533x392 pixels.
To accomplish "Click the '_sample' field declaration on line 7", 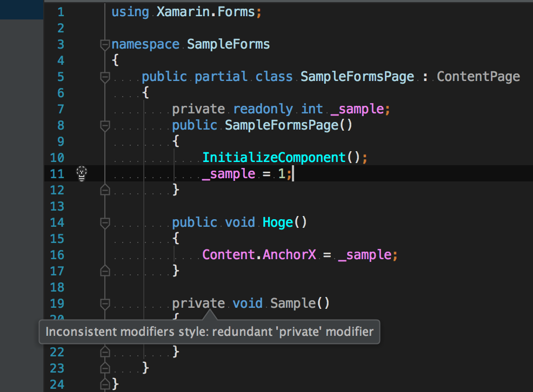I will pyautogui.click(x=357, y=109).
